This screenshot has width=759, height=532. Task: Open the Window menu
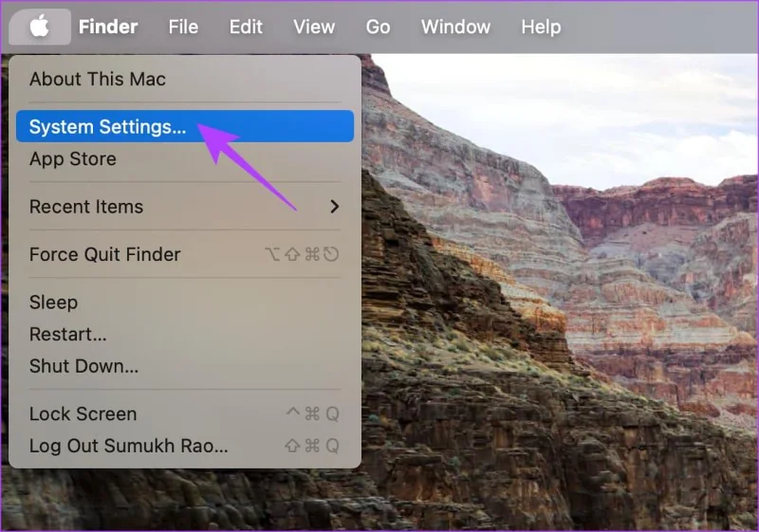coord(455,27)
